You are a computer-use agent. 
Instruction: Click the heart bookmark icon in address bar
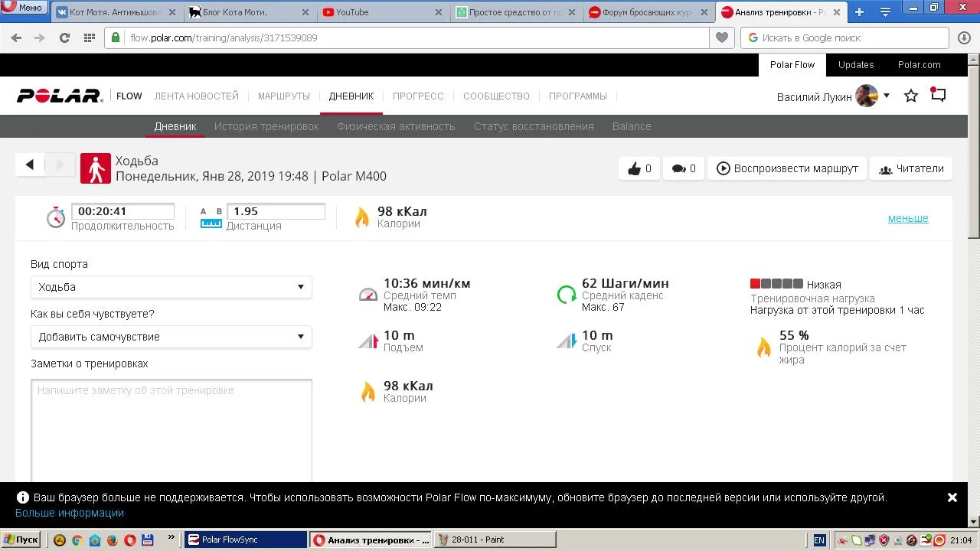point(721,37)
